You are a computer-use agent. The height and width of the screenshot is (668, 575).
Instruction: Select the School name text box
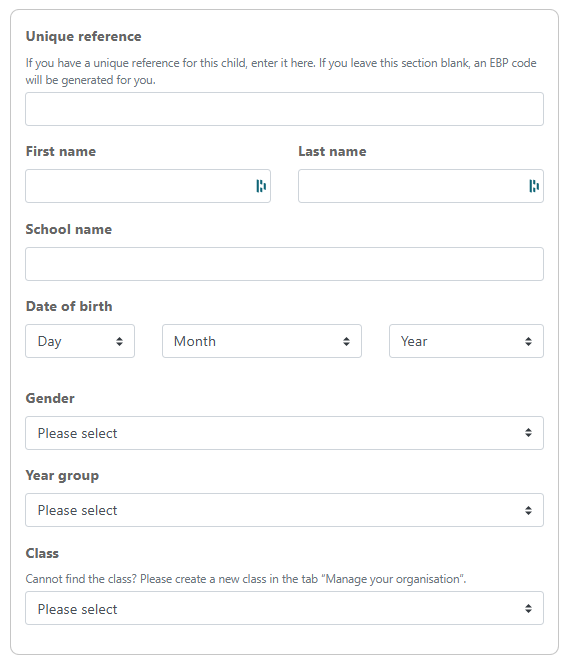(x=285, y=264)
